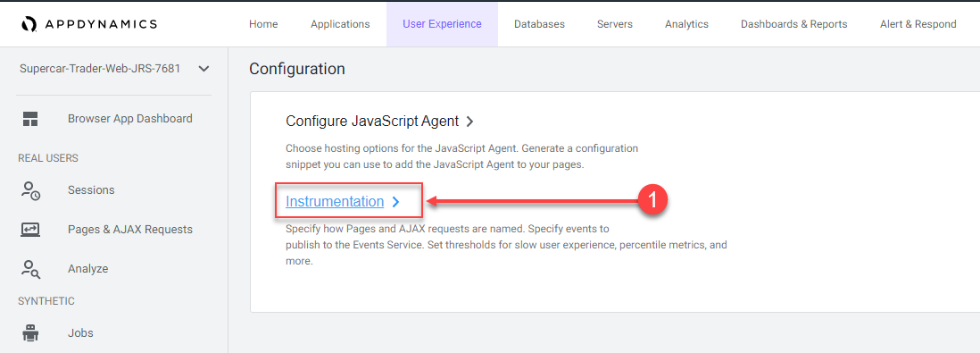Click the Analyze magnifier-user icon
Screen dimensions: 980x353
pos(30,269)
